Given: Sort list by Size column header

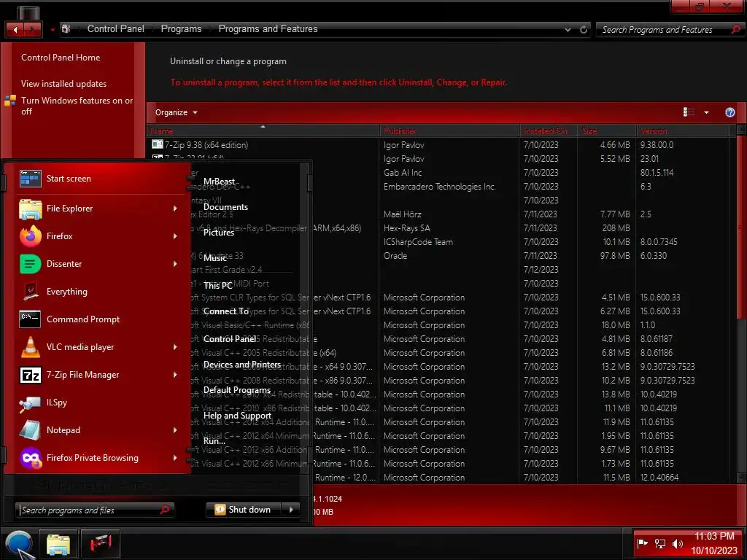Looking at the screenshot, I should pyautogui.click(x=607, y=131).
